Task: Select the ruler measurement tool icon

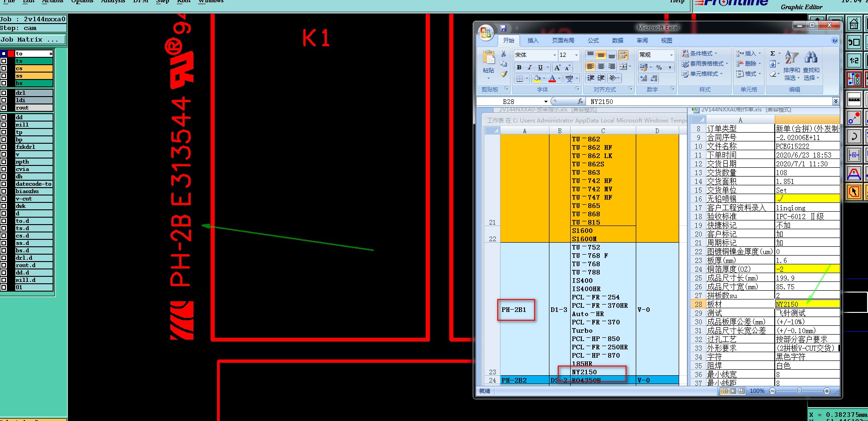Action: (x=854, y=99)
